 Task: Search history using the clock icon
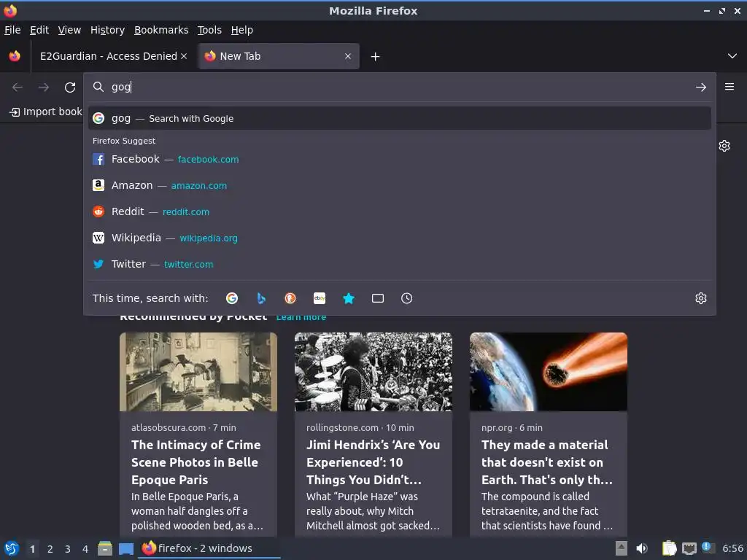pos(407,298)
